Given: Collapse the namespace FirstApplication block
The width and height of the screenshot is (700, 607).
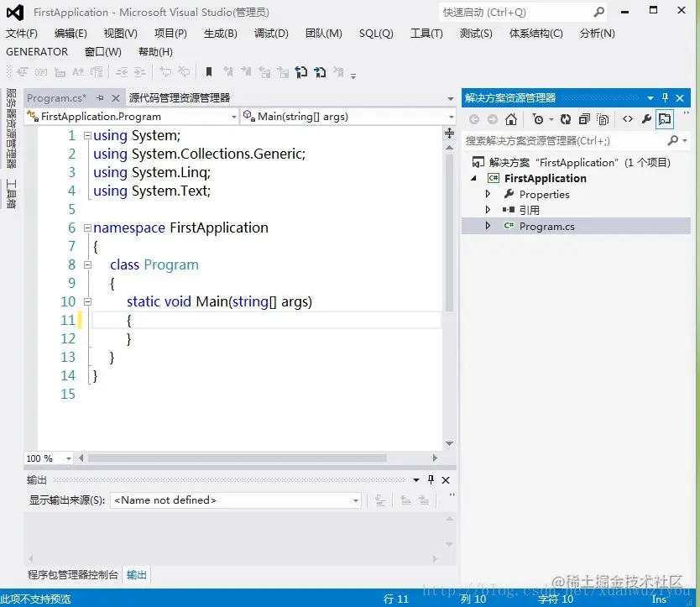Looking at the screenshot, I should pos(87,228).
